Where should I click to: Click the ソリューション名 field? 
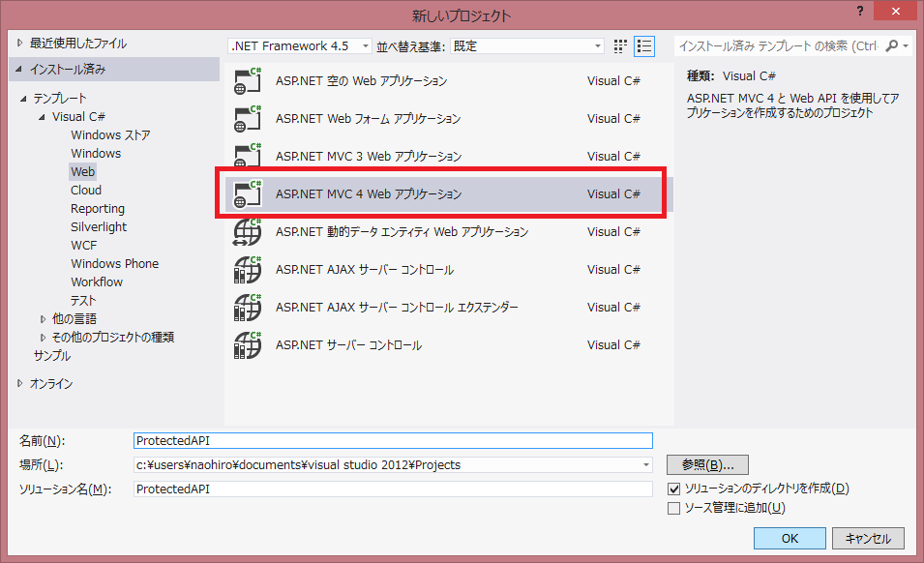pos(393,489)
